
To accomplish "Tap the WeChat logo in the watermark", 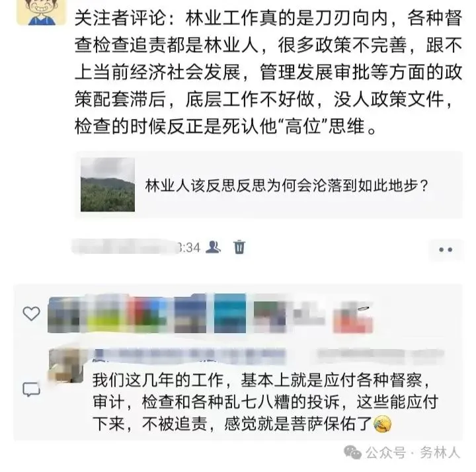I will pyautogui.click(x=352, y=453).
